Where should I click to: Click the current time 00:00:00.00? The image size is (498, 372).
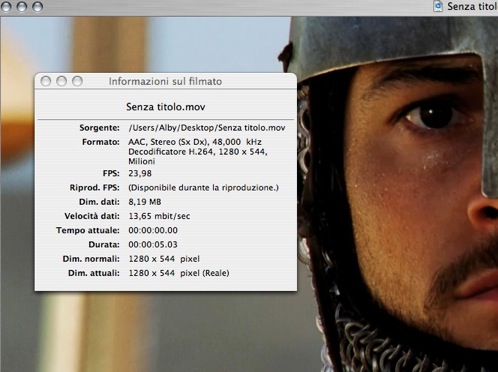153,230
